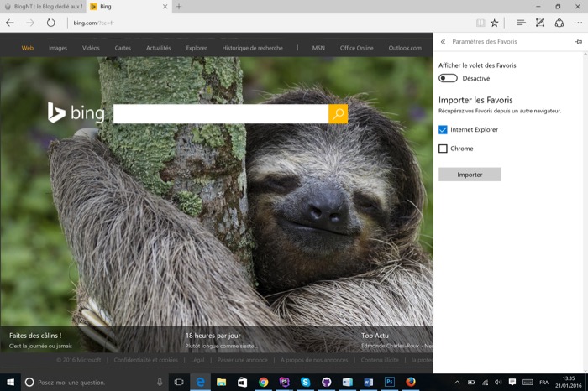Open the Edge More actions menu

[578, 23]
